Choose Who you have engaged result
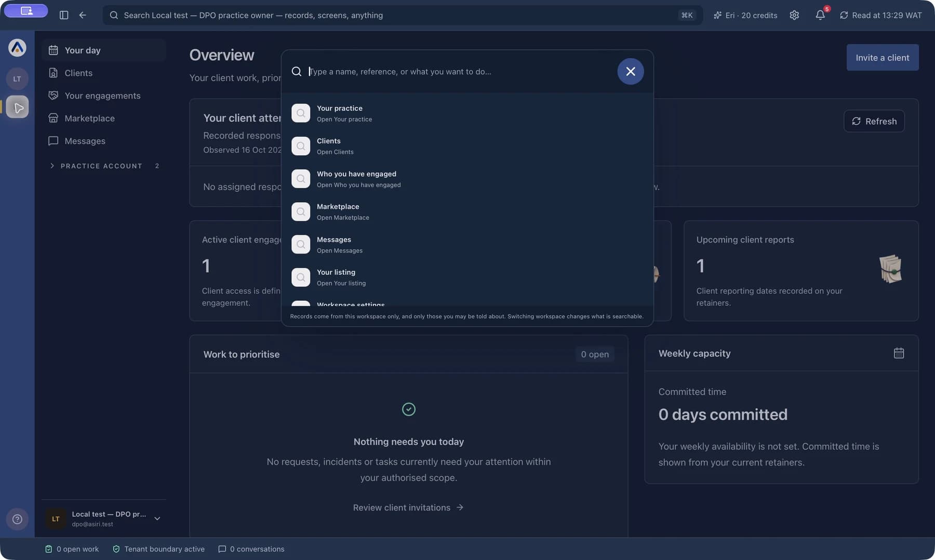Screen dimensions: 935x560 (467, 179)
